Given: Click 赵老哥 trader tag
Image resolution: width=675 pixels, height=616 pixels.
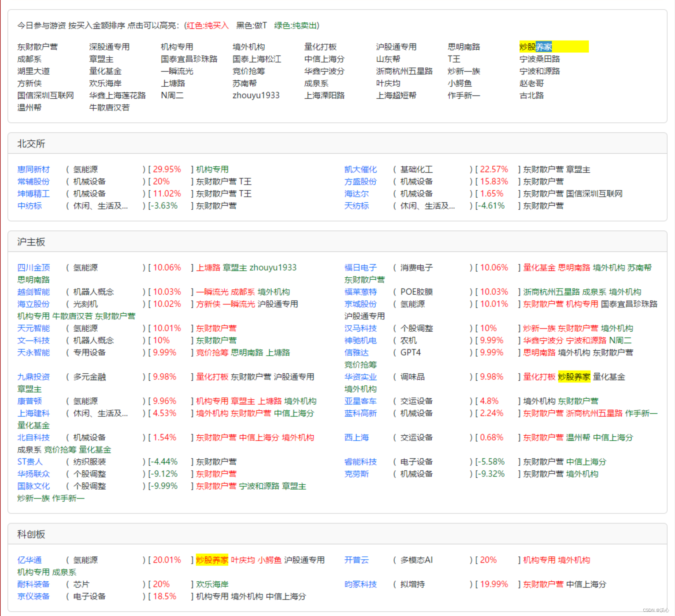Looking at the screenshot, I should [531, 83].
